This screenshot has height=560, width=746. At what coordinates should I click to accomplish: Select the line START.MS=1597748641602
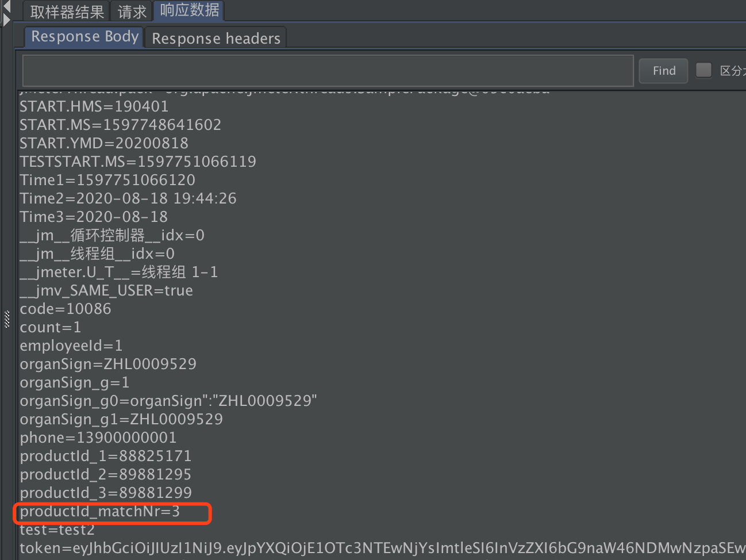click(x=121, y=125)
